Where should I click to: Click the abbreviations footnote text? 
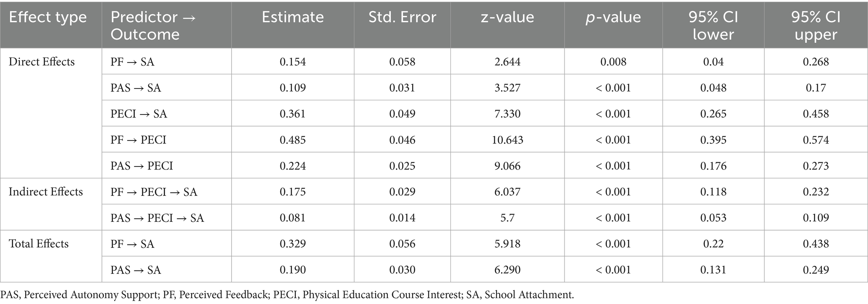click(287, 295)
